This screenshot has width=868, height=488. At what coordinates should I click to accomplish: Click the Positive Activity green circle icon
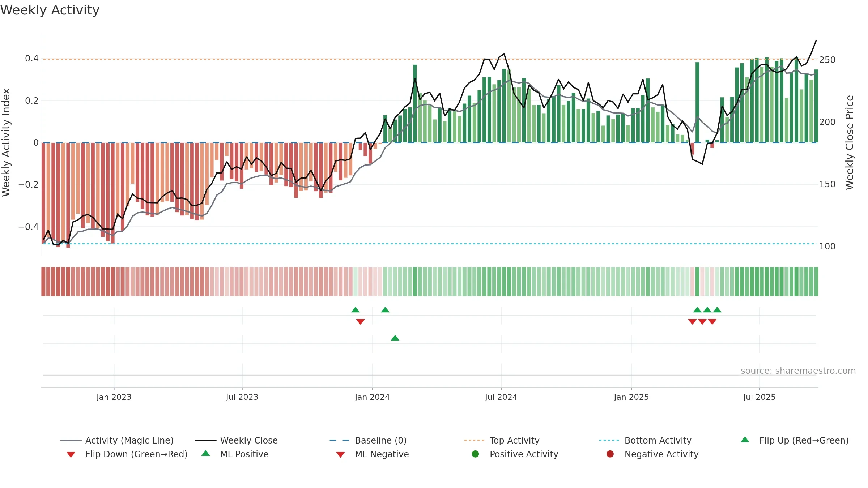tap(475, 454)
